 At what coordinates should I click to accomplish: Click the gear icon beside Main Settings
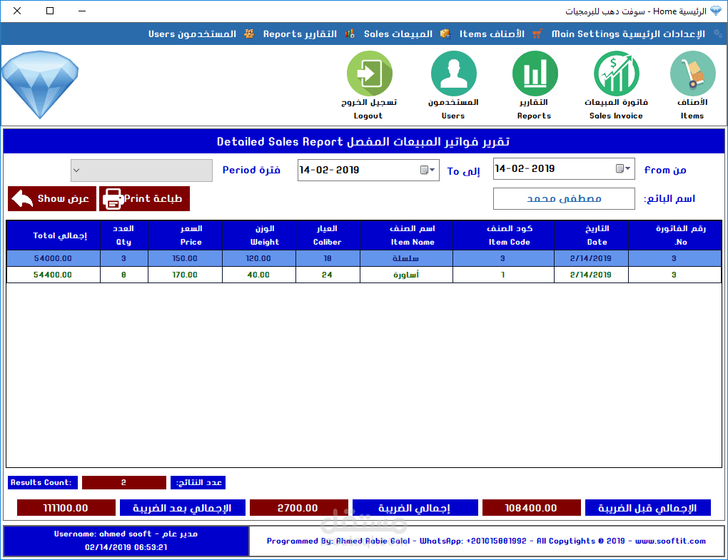point(718,34)
